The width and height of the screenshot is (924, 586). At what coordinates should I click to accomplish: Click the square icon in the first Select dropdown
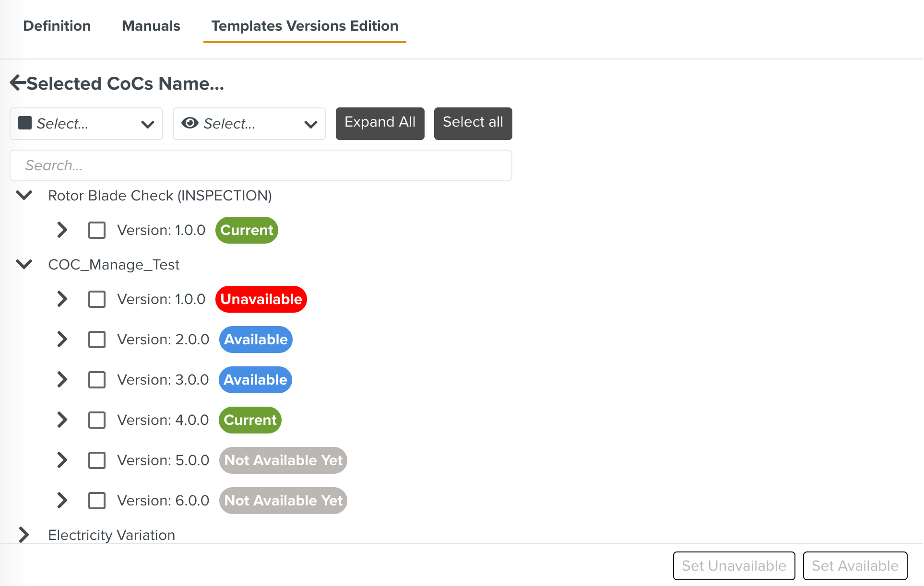point(24,123)
